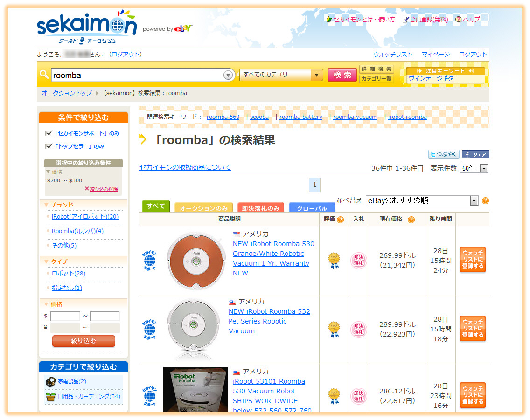Open the 表示件数 50件 dropdown

click(474, 168)
